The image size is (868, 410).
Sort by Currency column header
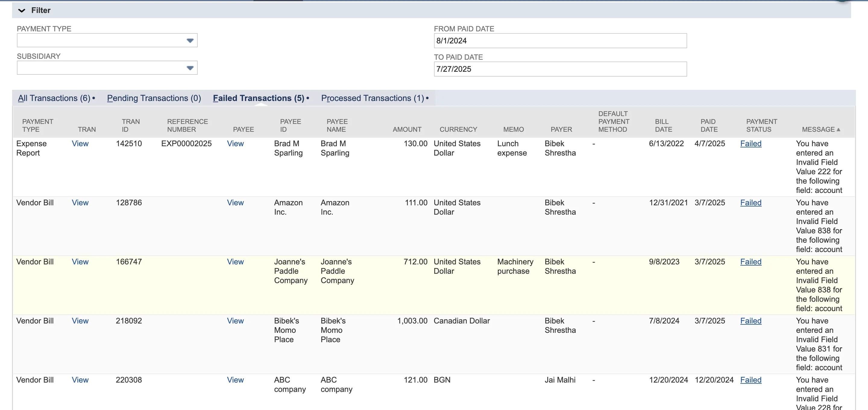coord(458,129)
